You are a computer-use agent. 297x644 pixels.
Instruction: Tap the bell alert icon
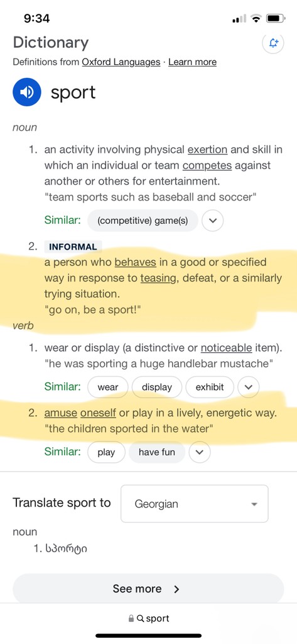point(273,43)
